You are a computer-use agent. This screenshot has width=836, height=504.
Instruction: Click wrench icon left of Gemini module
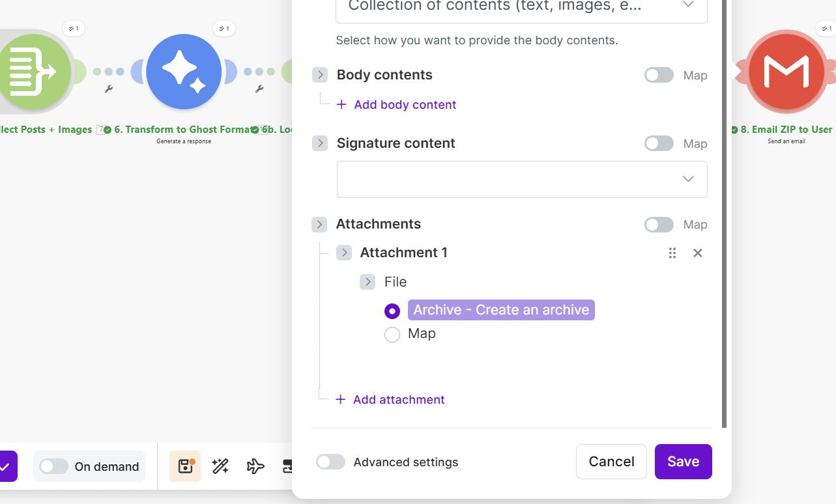point(109,89)
